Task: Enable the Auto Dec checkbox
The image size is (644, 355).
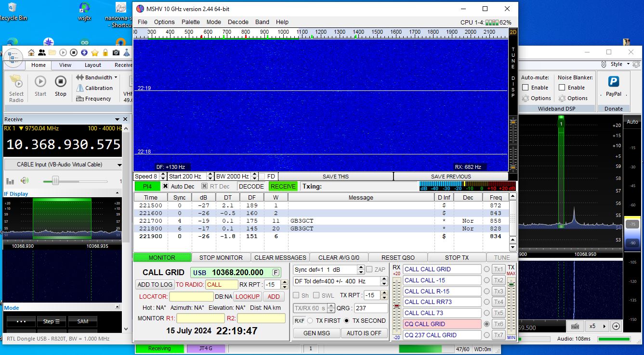Action: [x=165, y=187]
